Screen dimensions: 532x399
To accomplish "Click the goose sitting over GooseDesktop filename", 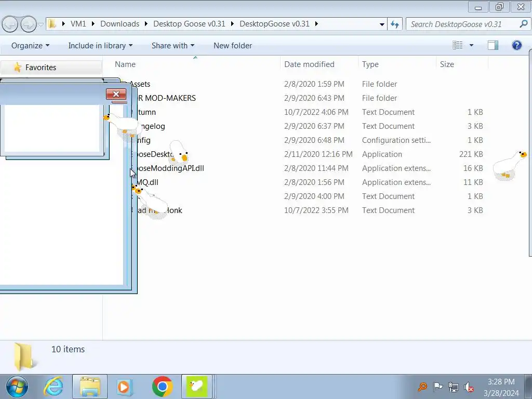I will 179,151.
